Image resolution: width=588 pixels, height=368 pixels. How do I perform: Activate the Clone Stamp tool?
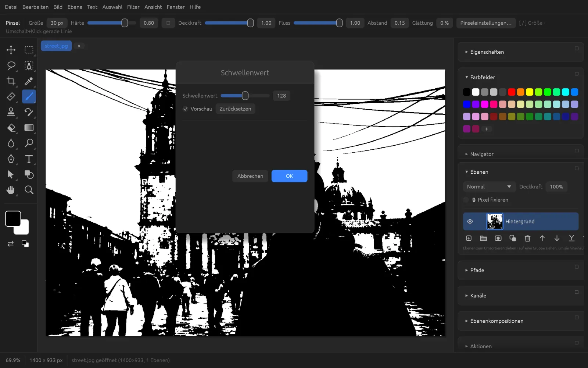[x=11, y=112]
